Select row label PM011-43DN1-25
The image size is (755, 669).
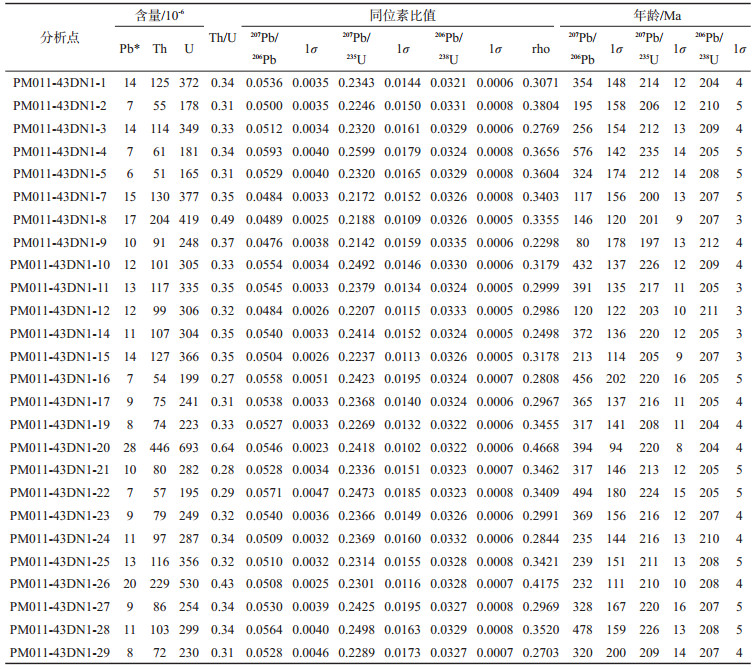tap(60, 562)
